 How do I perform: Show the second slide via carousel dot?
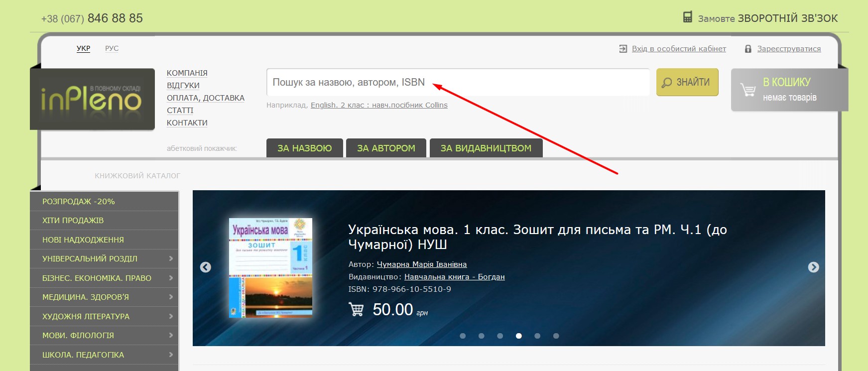click(481, 336)
